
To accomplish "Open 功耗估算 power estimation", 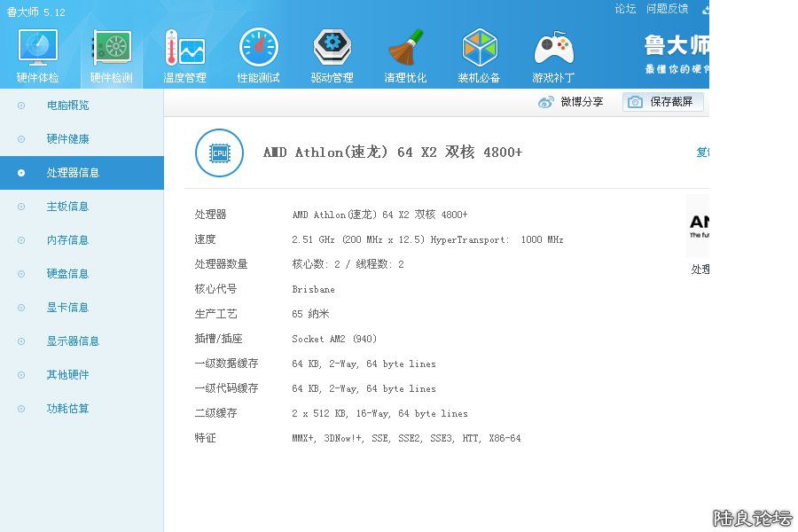I will pos(67,409).
